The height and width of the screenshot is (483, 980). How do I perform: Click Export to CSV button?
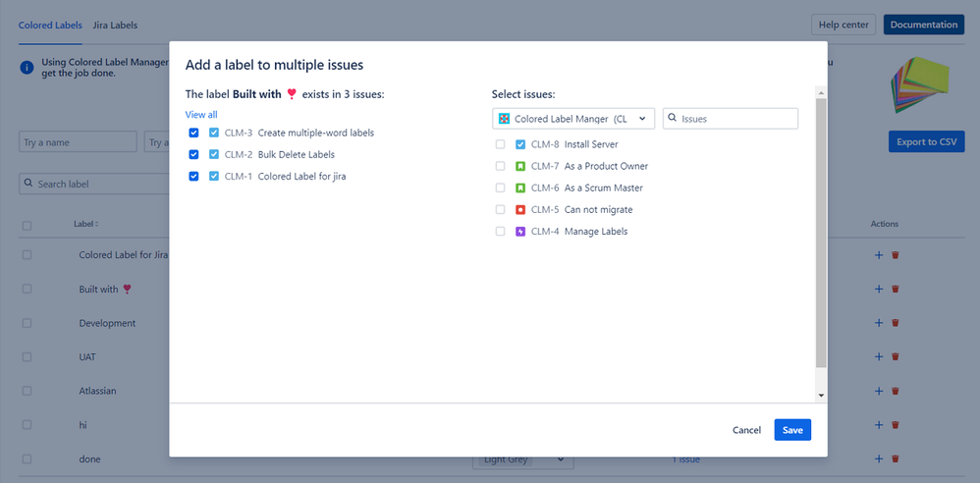click(x=926, y=141)
